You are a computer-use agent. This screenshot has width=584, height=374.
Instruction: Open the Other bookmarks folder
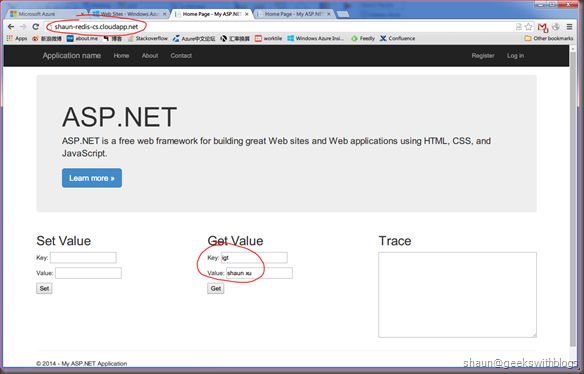coord(549,38)
